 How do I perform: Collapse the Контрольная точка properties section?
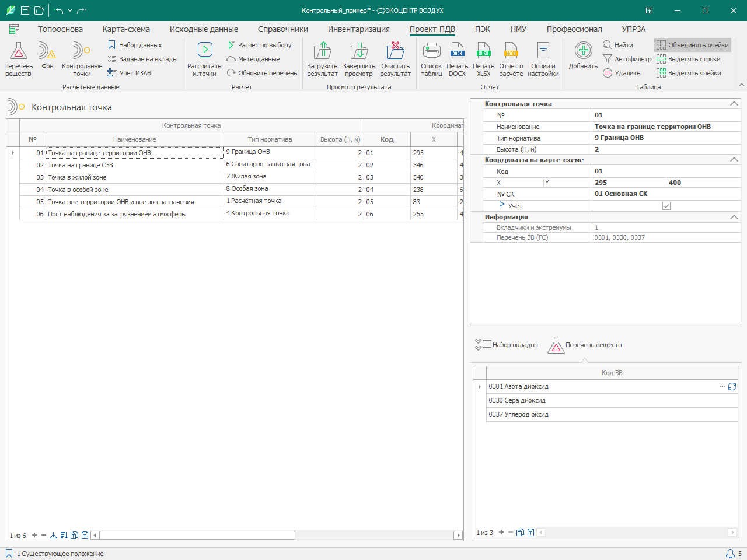click(734, 104)
